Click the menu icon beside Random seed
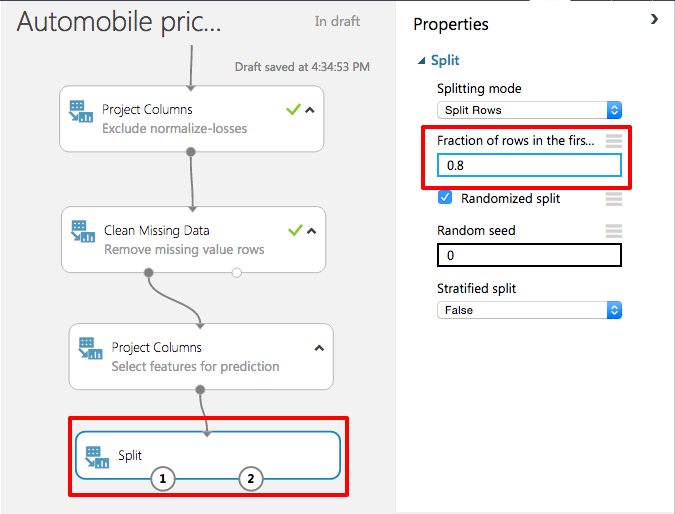This screenshot has height=514, width=675. tap(614, 231)
